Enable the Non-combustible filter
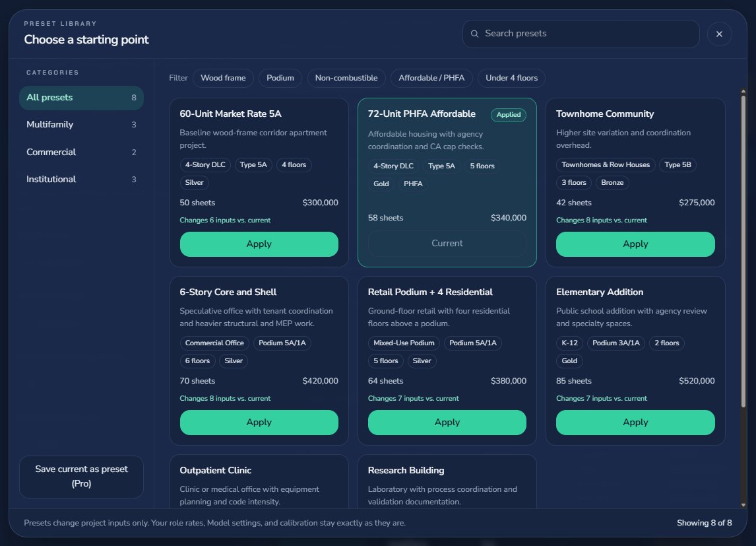Viewport: 756px width, 546px height. pyautogui.click(x=346, y=78)
